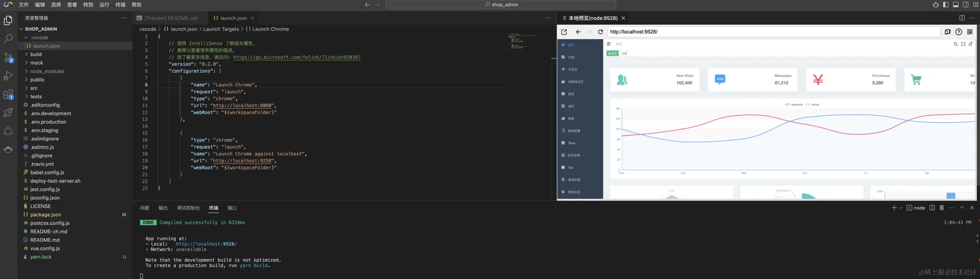Expand the src folder
Image resolution: width=980 pixels, height=279 pixels.
click(x=75, y=88)
